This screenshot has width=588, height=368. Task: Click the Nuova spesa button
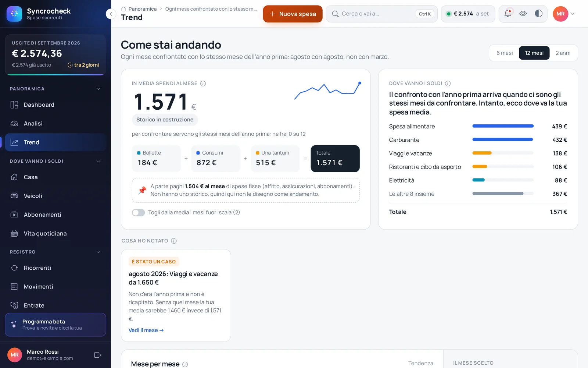coord(293,14)
